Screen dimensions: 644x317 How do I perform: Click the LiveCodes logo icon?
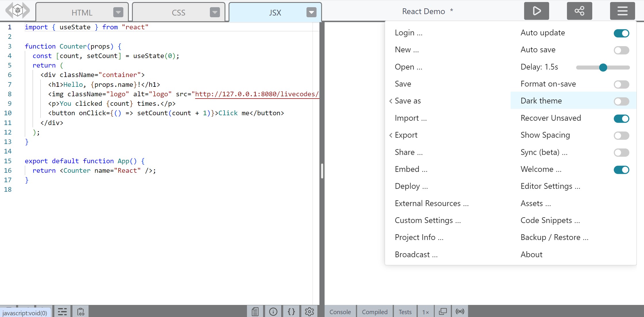coord(17,10)
